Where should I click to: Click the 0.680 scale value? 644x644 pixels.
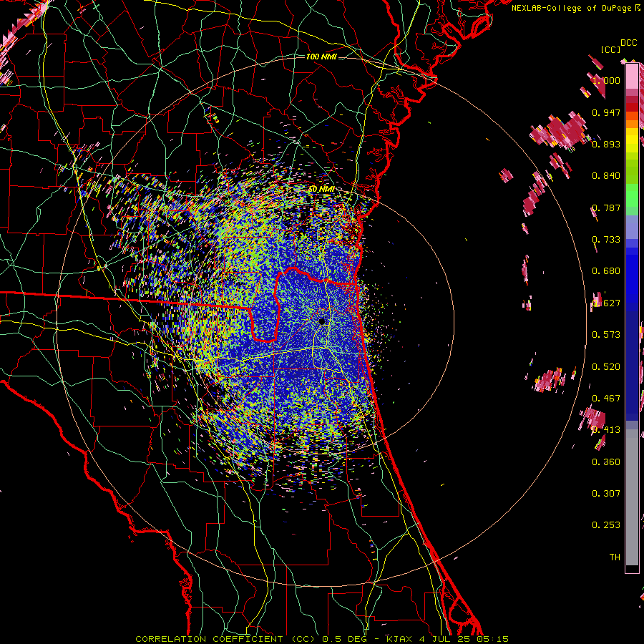(x=606, y=271)
